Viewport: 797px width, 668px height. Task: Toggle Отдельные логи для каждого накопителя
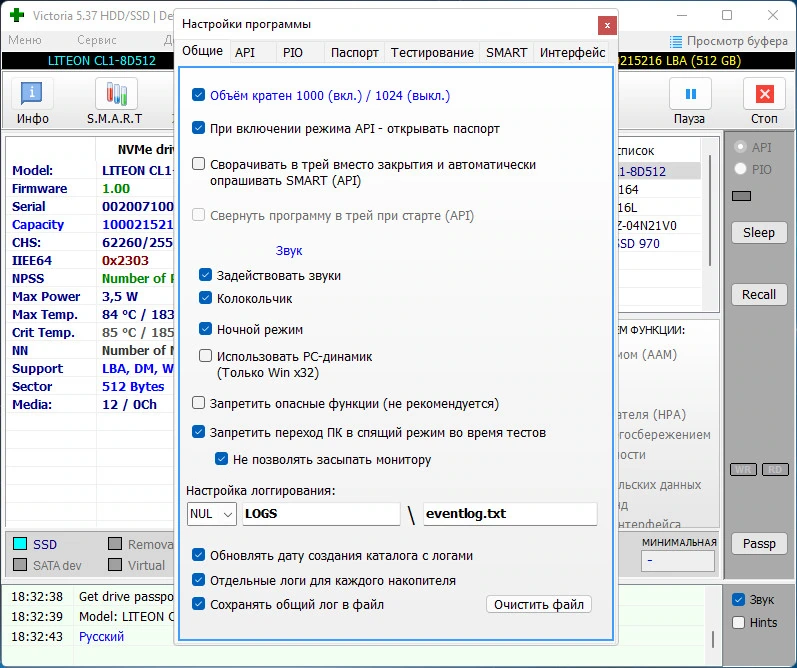pyautogui.click(x=198, y=580)
